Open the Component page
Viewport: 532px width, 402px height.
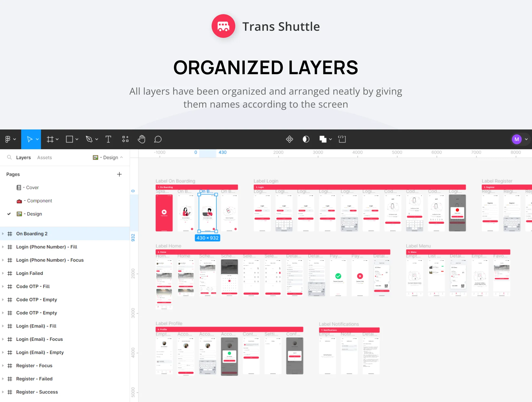pyautogui.click(x=34, y=201)
